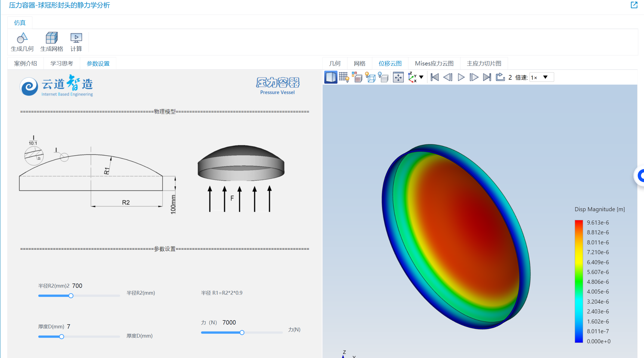
Task: Switch to the 几何 view tab
Action: click(335, 63)
